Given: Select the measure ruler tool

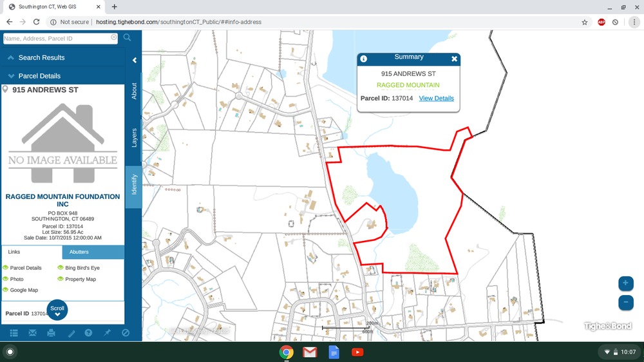Looking at the screenshot, I should [71, 333].
